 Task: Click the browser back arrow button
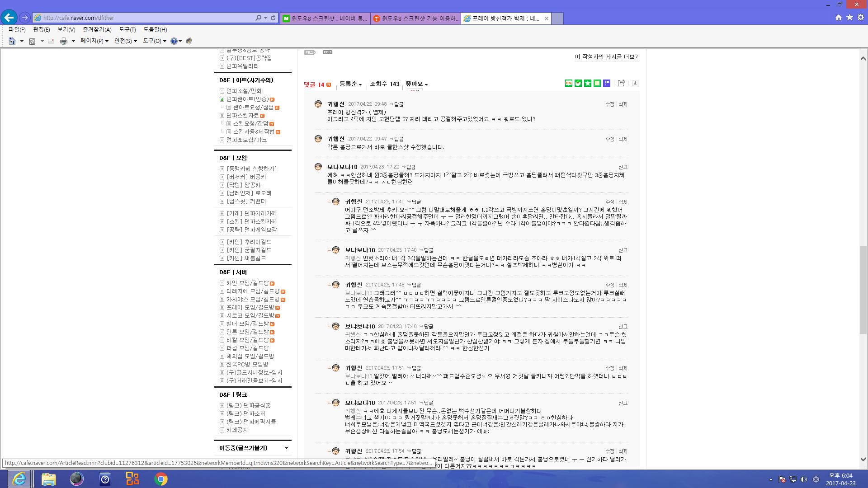tap(9, 18)
